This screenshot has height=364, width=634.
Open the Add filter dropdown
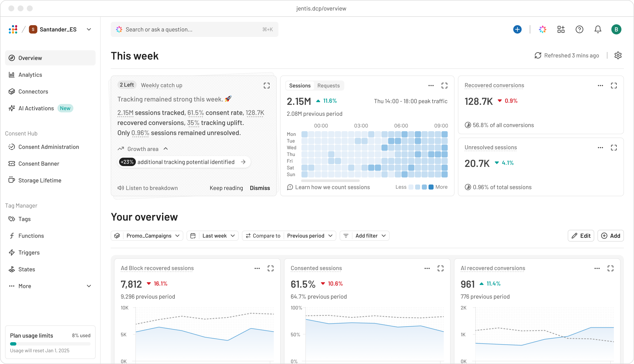pos(365,236)
